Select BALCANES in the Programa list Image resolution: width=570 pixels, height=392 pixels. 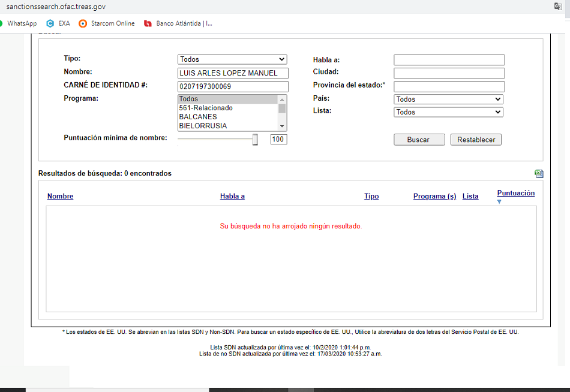point(198,117)
